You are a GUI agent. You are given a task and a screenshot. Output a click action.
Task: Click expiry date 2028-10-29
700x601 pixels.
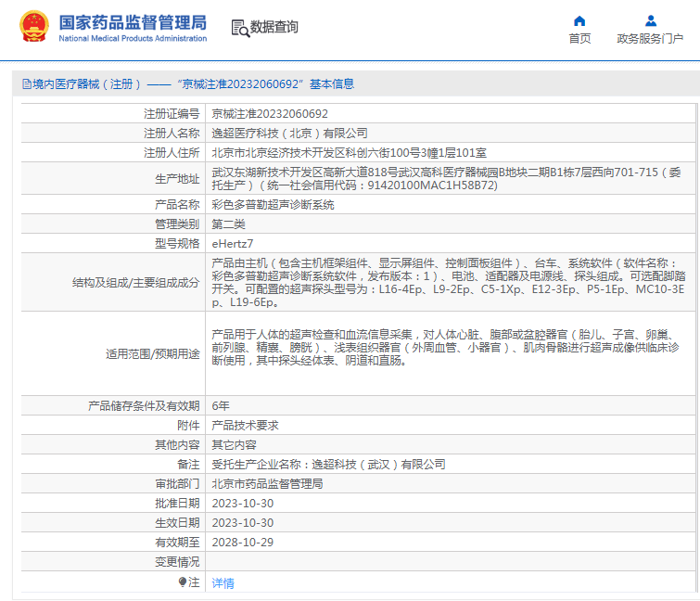(x=242, y=542)
